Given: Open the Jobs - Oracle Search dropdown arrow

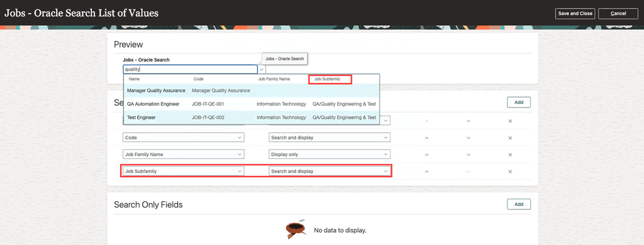Looking at the screenshot, I should [x=262, y=70].
